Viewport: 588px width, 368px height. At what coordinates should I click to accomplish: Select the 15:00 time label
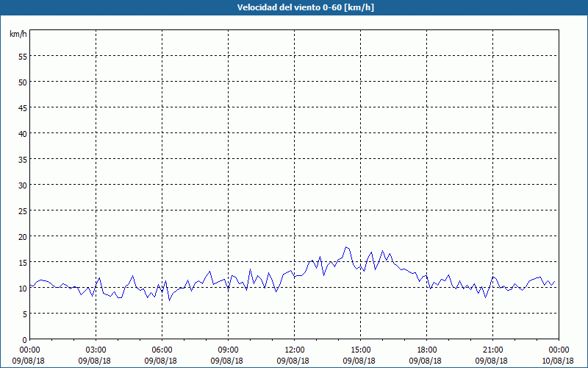(x=360, y=350)
